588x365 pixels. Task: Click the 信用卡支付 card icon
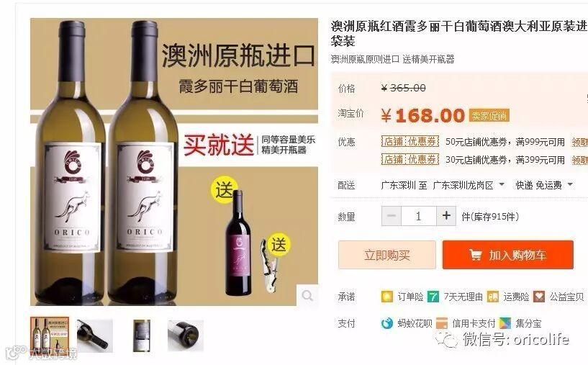tap(442, 323)
